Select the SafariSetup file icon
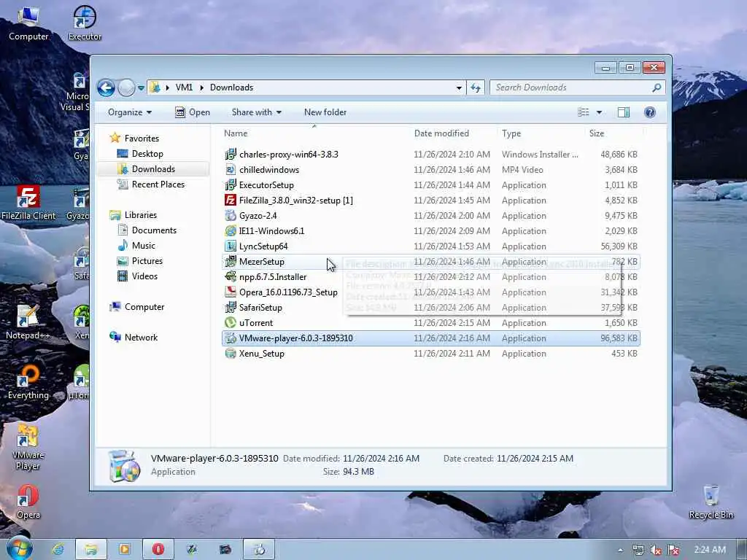The width and height of the screenshot is (747, 560). [x=231, y=307]
